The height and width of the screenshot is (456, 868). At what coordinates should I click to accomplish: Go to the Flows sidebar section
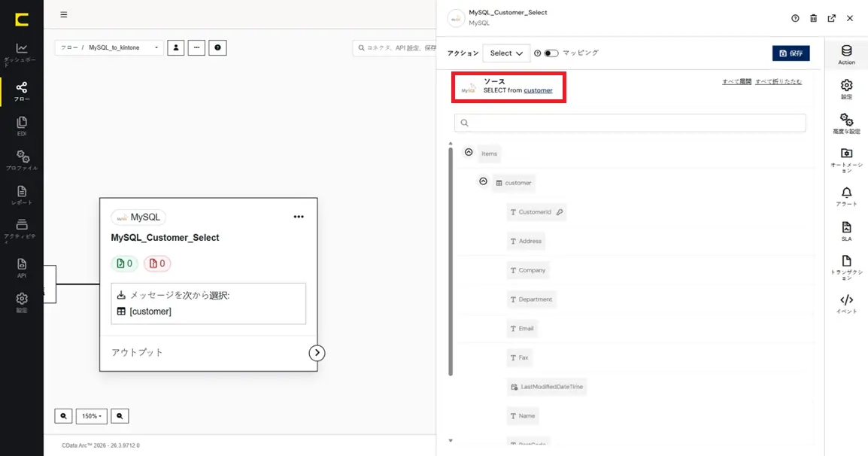[22, 91]
